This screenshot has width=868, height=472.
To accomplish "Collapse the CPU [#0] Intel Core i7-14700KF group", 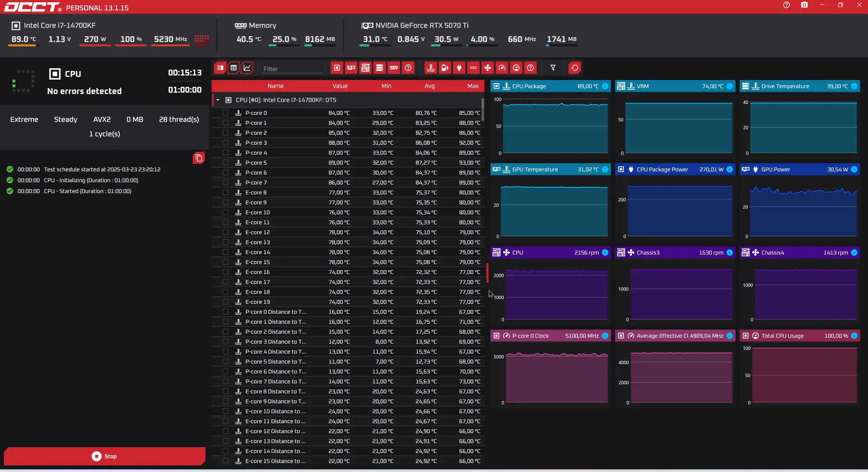I will pyautogui.click(x=218, y=100).
